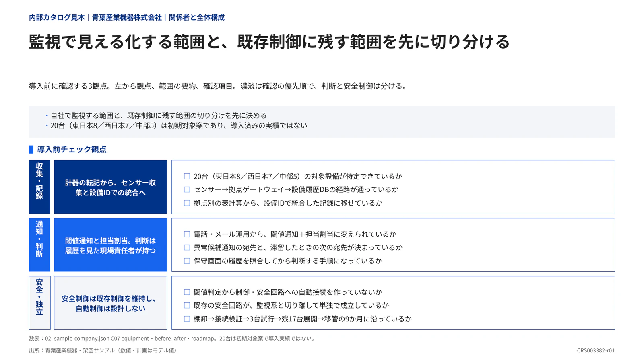Check the box for 電話・メール運用から閾値通知
This screenshot has height=362, width=644.
pyautogui.click(x=187, y=234)
